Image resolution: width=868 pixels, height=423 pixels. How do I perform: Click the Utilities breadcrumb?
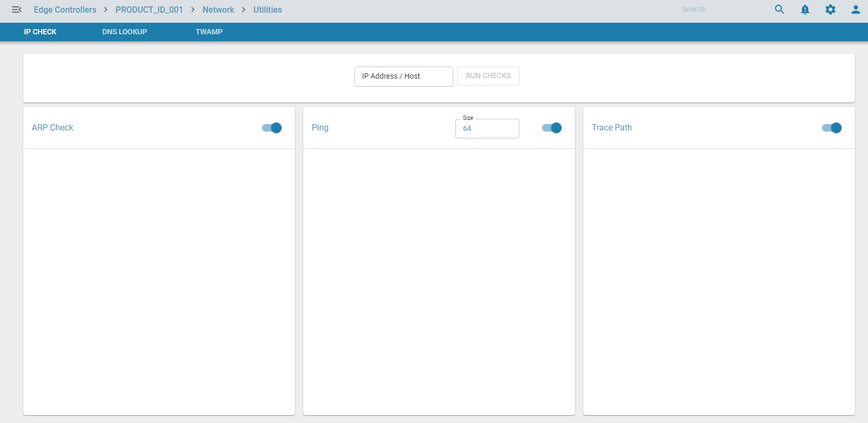pyautogui.click(x=267, y=10)
